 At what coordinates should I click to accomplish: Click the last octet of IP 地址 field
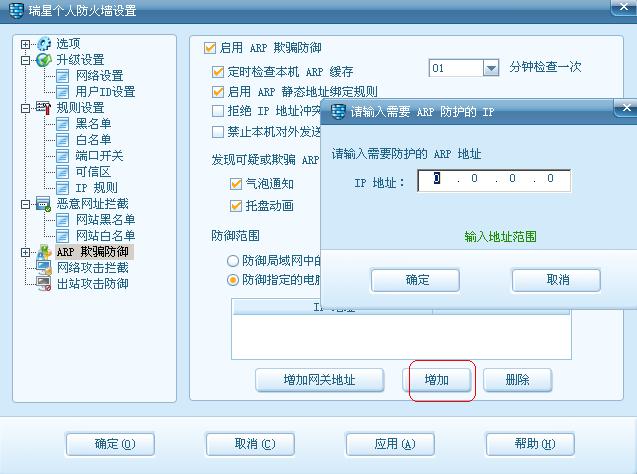tap(550, 179)
